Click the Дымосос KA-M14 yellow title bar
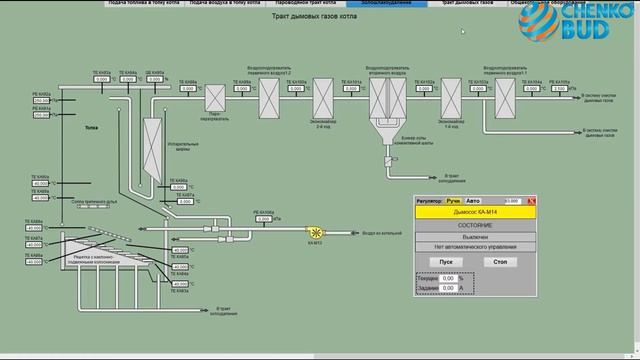Image resolution: width=640 pixels, height=360 pixels. point(475,212)
